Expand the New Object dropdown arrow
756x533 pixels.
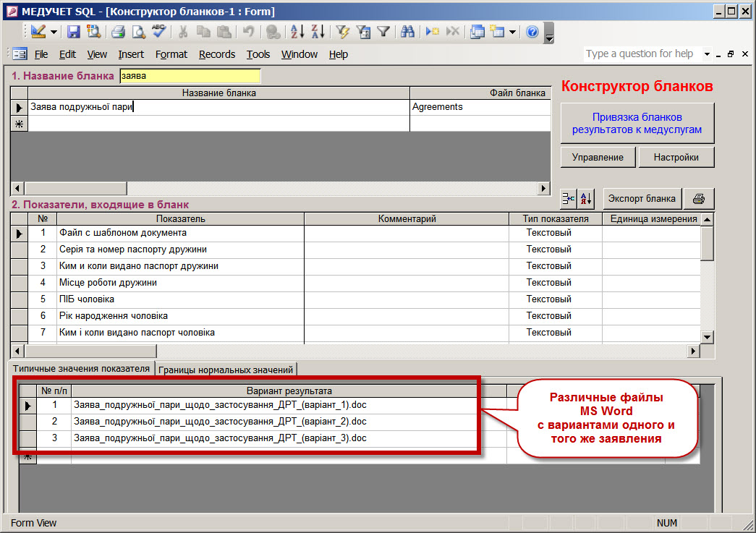512,32
